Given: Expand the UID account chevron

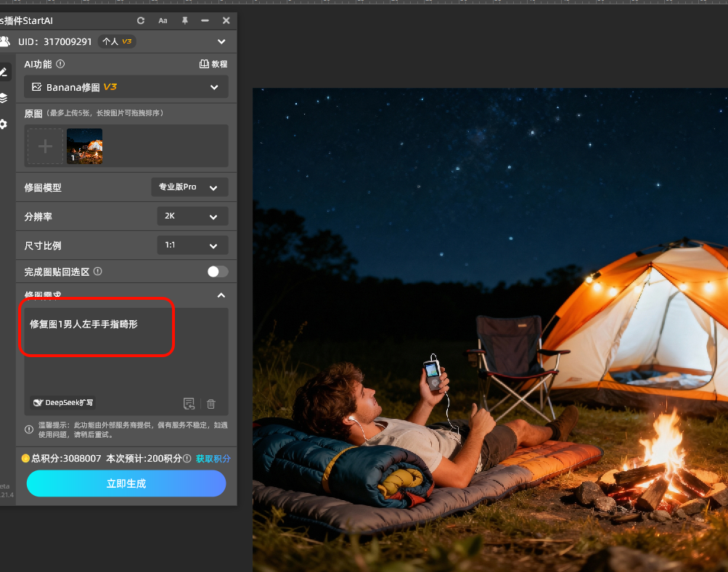Looking at the screenshot, I should pos(221,42).
